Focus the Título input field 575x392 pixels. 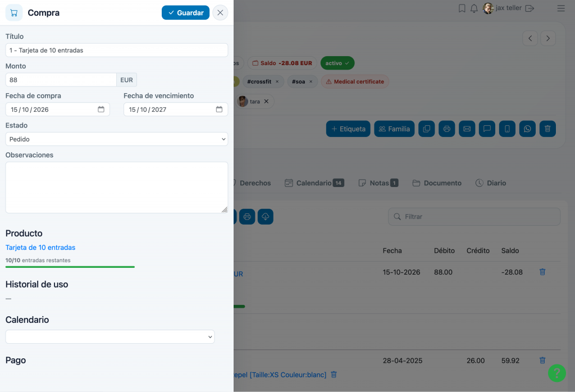[x=117, y=50]
